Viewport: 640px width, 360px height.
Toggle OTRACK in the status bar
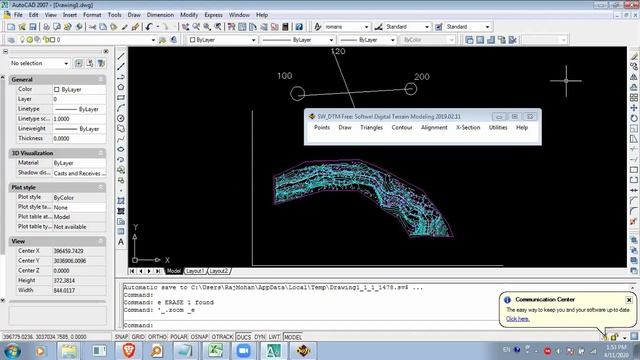point(222,337)
